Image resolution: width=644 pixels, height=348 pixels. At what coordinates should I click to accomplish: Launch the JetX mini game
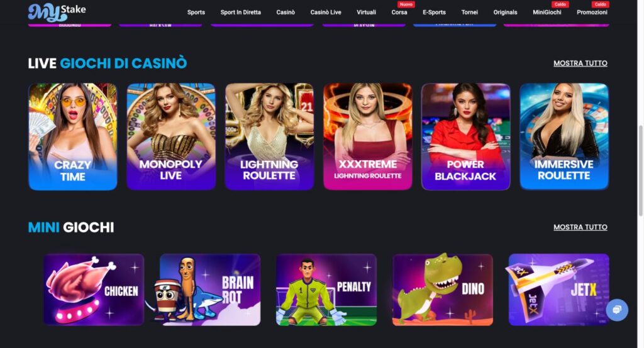(558, 290)
